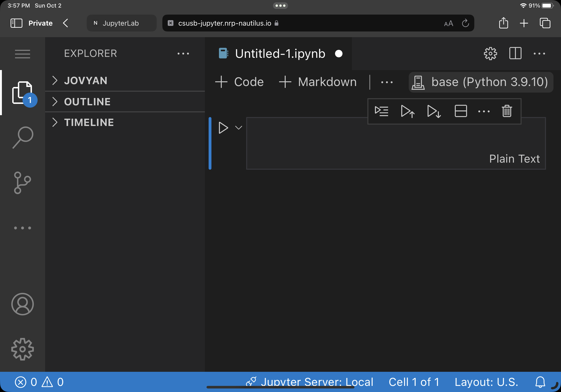This screenshot has height=392, width=561.
Task: Open the Search view
Action: point(23,137)
